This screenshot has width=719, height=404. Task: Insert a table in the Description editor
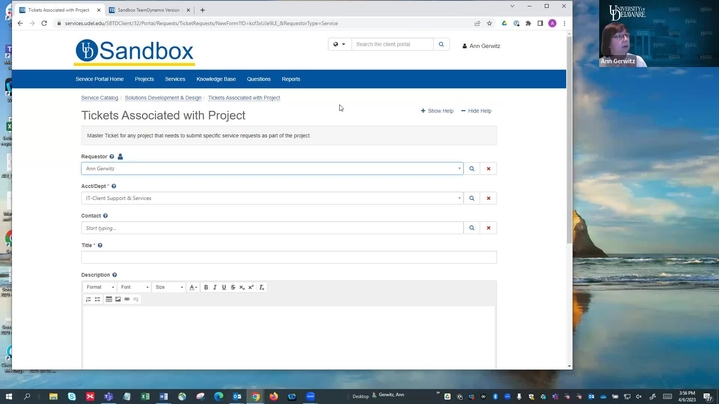point(109,299)
